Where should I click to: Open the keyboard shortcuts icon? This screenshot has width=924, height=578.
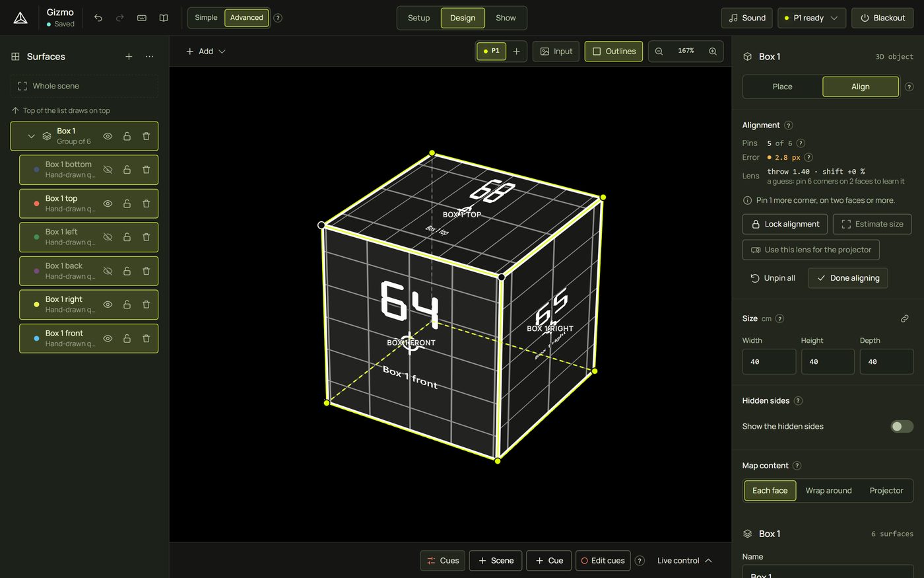[x=141, y=18]
